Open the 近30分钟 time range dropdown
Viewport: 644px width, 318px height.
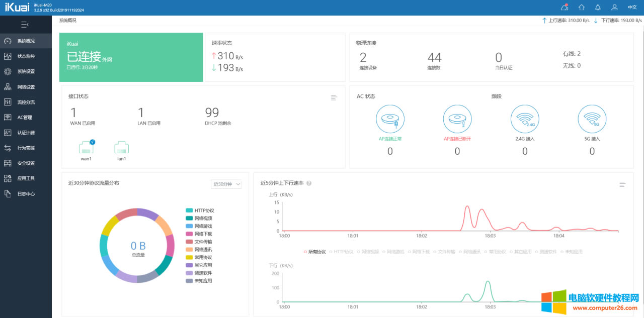click(x=226, y=184)
